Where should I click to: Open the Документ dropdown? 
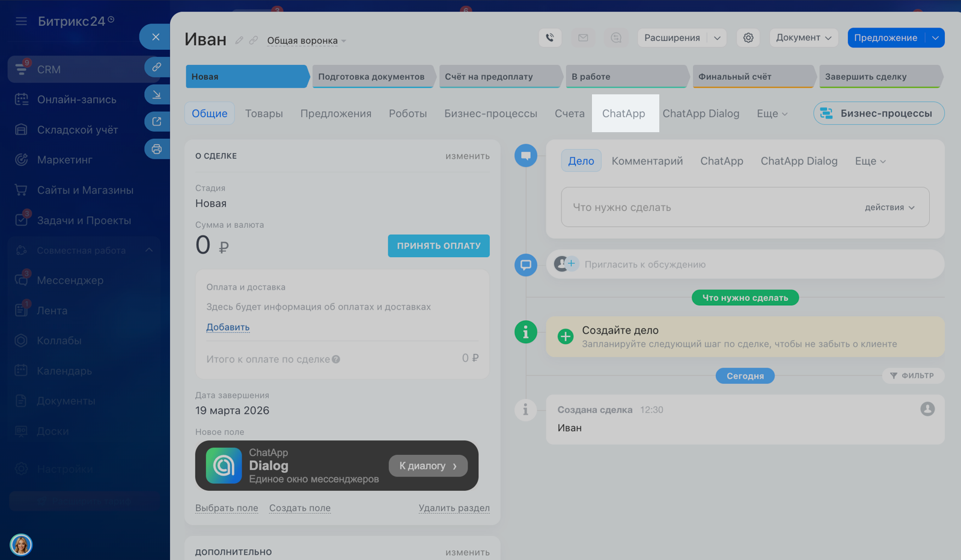[803, 38]
